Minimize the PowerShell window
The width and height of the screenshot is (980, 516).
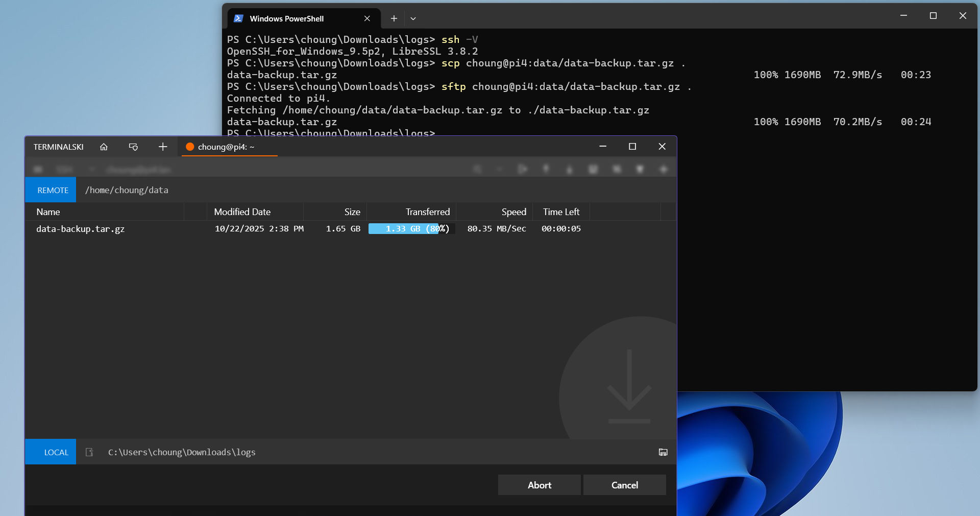tap(903, 16)
